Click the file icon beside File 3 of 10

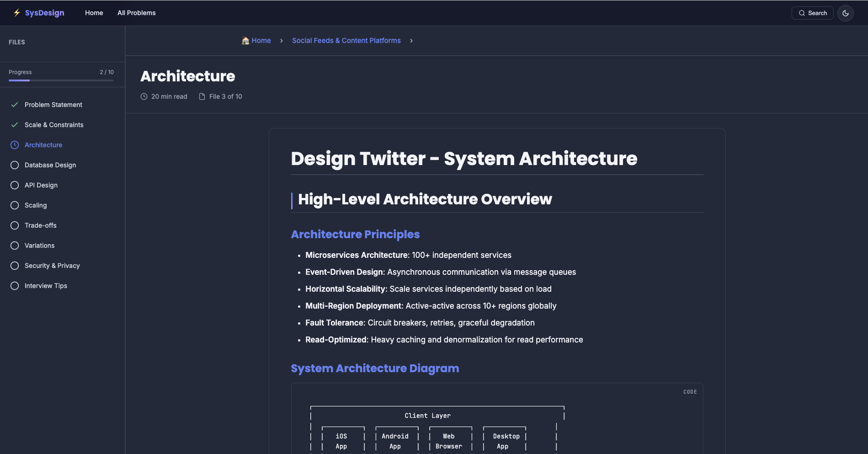point(202,96)
